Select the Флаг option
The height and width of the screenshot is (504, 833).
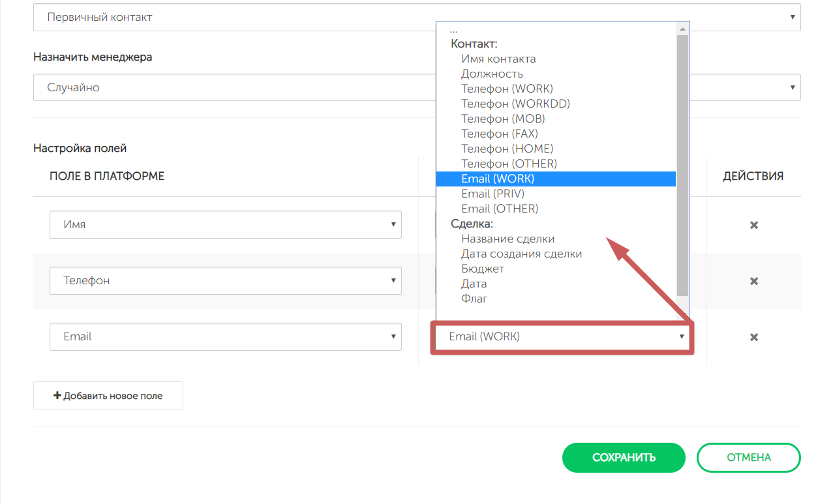474,299
